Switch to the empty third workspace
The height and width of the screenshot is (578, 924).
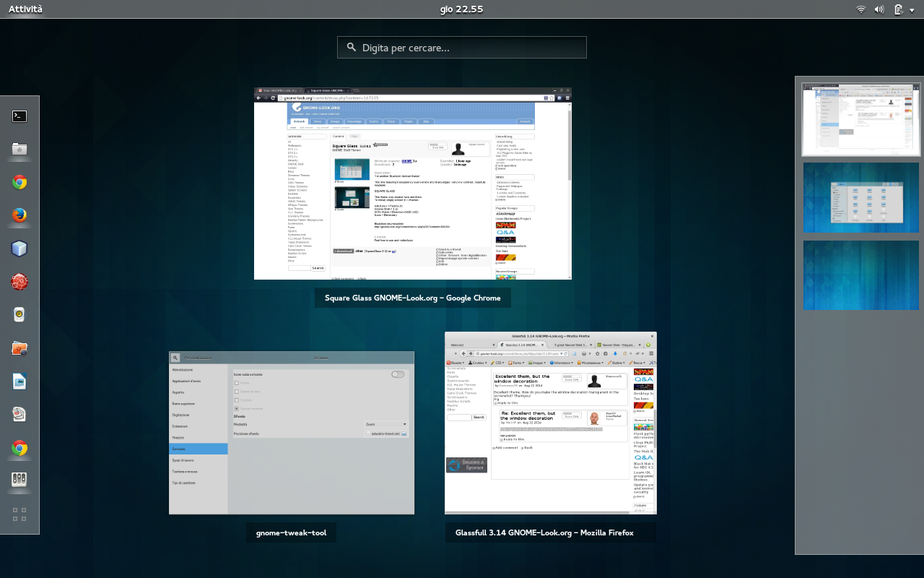click(x=861, y=275)
